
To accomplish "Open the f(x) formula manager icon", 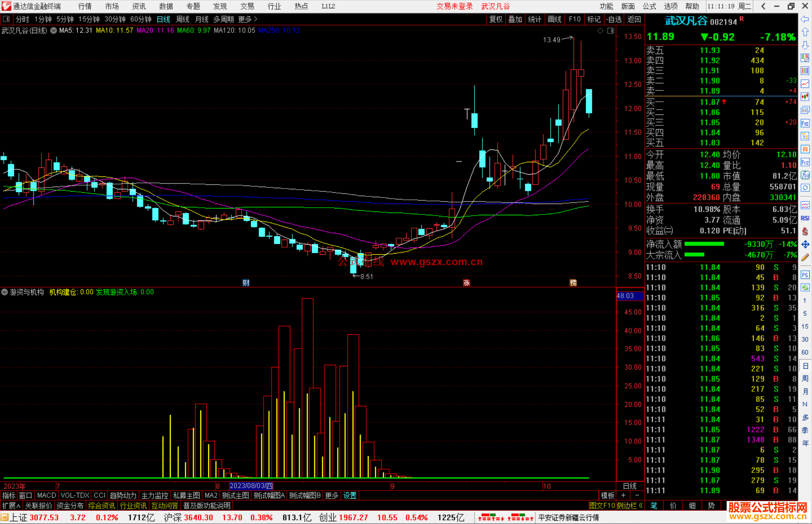I will [x=805, y=175].
